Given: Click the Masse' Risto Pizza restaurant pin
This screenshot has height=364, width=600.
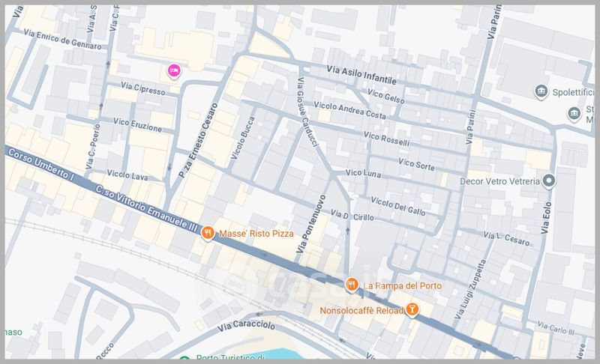Looking at the screenshot, I should tap(208, 233).
